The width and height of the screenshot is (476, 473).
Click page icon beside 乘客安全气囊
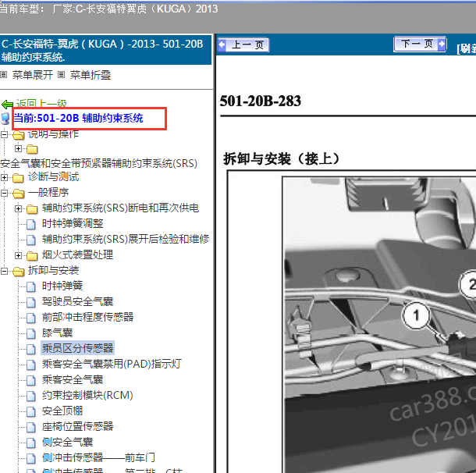[x=31, y=380]
